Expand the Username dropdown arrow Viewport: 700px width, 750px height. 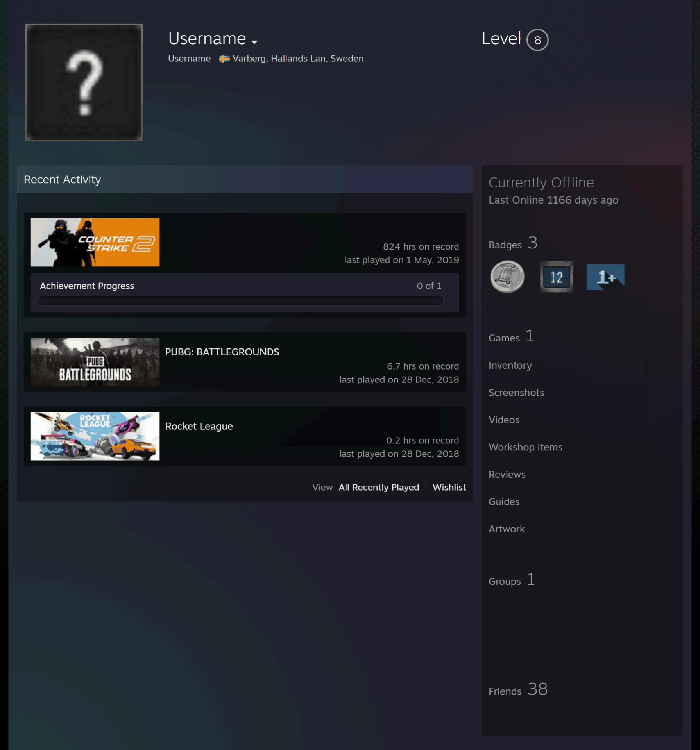254,42
